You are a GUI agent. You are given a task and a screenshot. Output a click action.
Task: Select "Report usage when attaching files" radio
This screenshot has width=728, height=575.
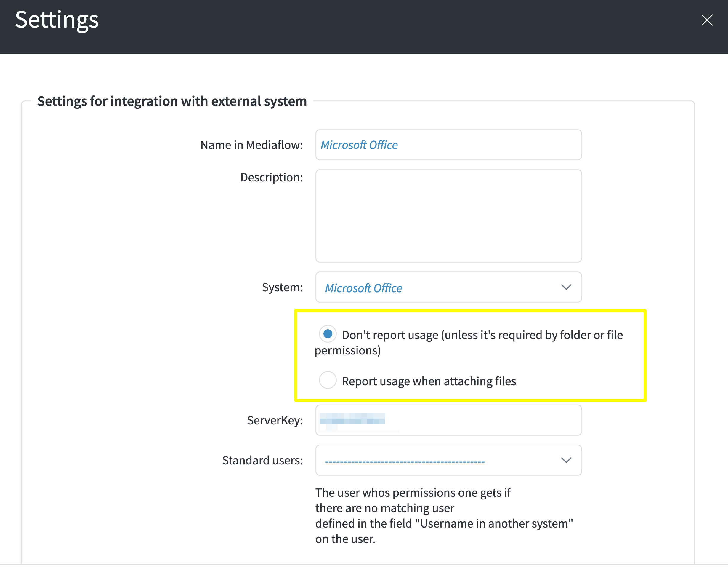click(328, 380)
